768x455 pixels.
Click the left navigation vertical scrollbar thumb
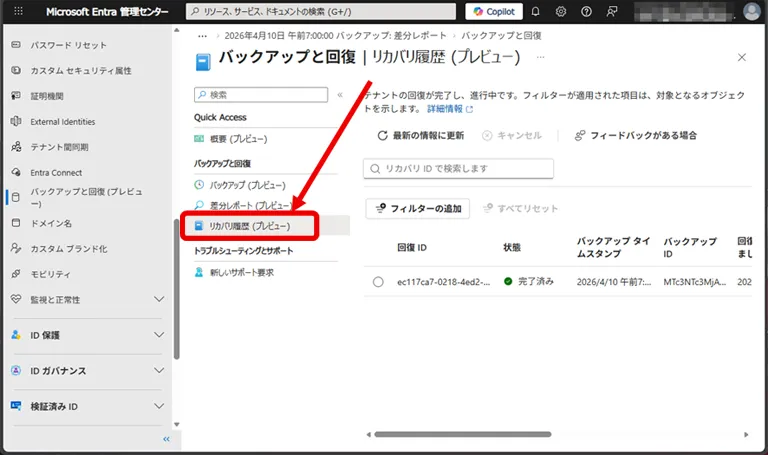177,289
